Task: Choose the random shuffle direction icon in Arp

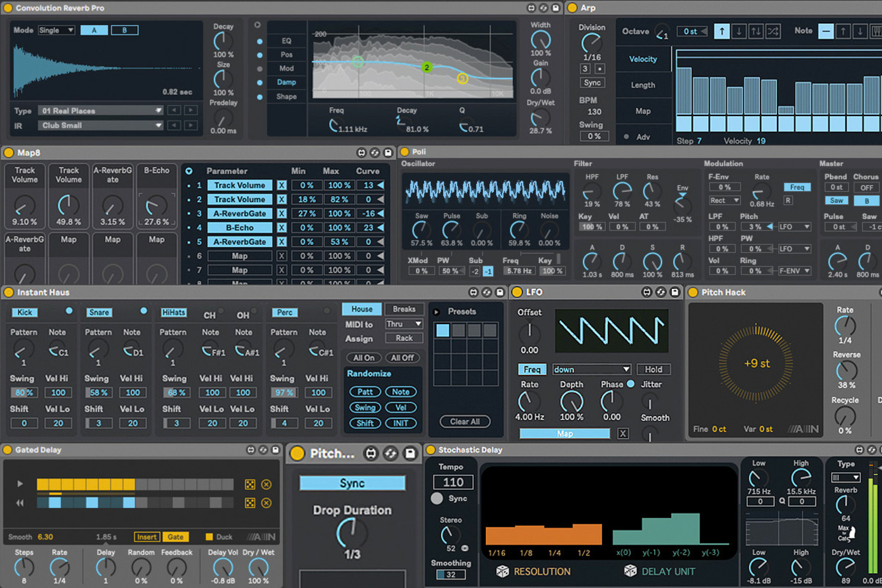Action: click(x=772, y=31)
